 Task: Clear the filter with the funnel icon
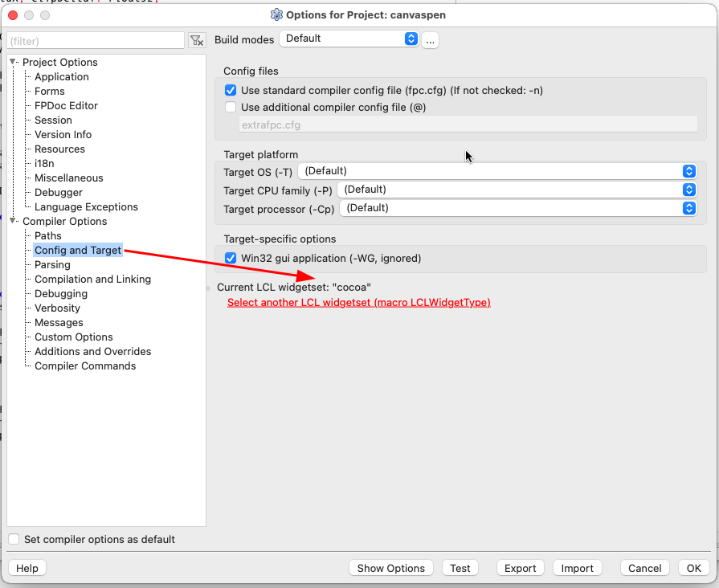pyautogui.click(x=197, y=41)
